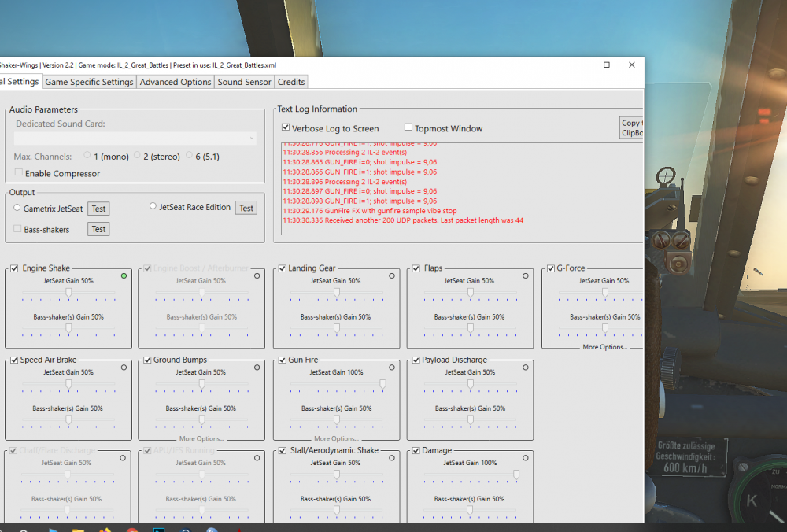The image size is (787, 532).
Task: Click the Gun Fire JetSeat Gain slider handle
Action: (x=382, y=384)
